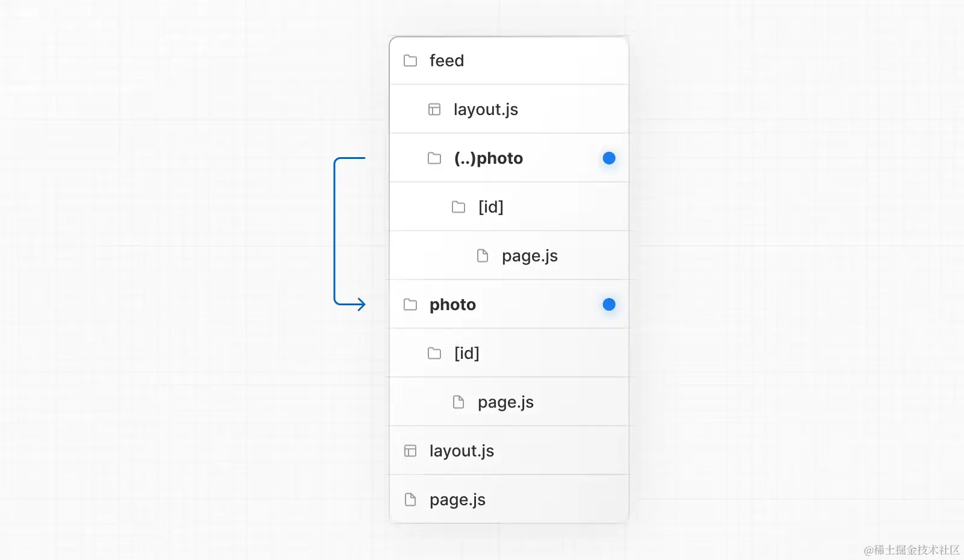Click the folder icon of [id] under (..)photo
964x560 pixels.
coord(459,207)
